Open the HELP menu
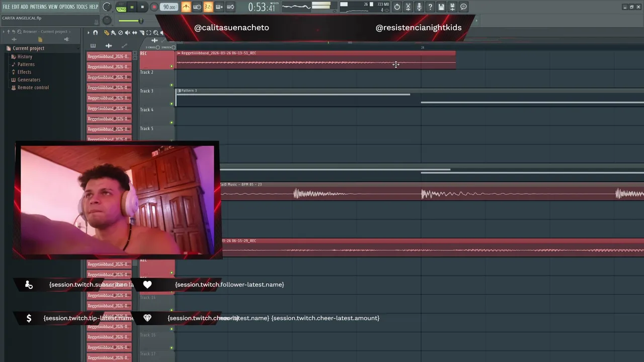Viewport: 644px width, 362px height. pyautogui.click(x=94, y=7)
